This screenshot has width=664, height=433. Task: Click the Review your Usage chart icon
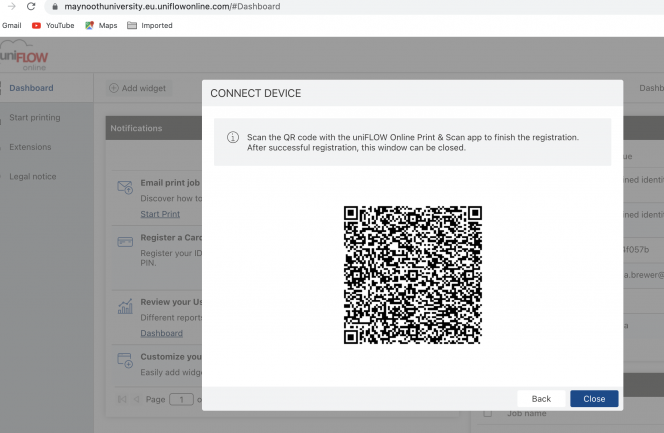pos(125,306)
